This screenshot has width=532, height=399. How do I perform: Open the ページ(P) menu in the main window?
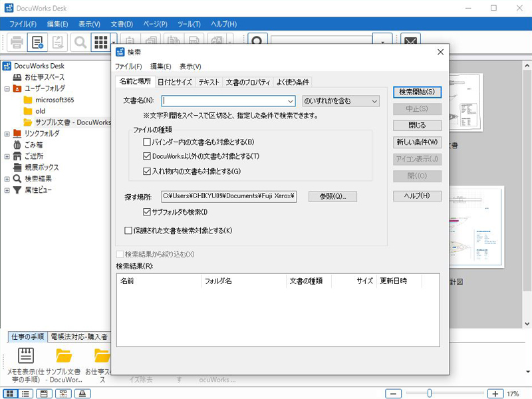pos(155,24)
